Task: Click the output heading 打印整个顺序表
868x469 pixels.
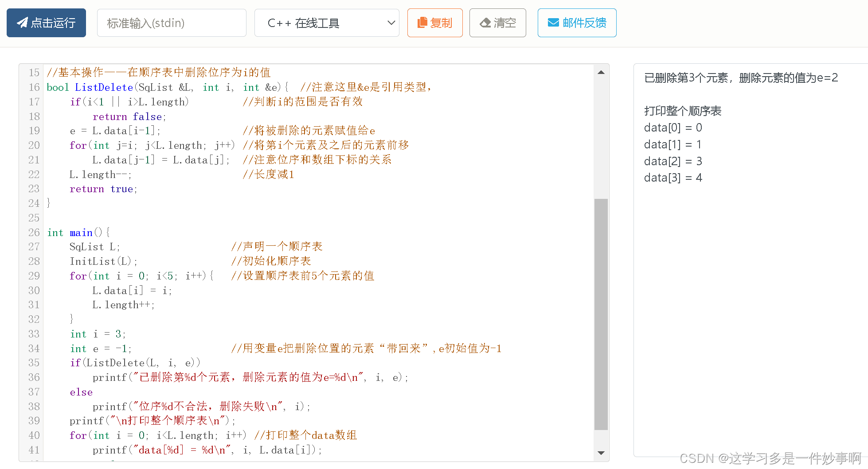Action: (x=683, y=111)
